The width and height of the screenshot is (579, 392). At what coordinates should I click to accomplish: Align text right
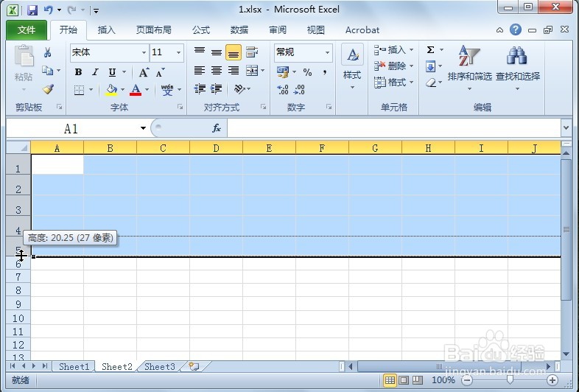tap(234, 70)
